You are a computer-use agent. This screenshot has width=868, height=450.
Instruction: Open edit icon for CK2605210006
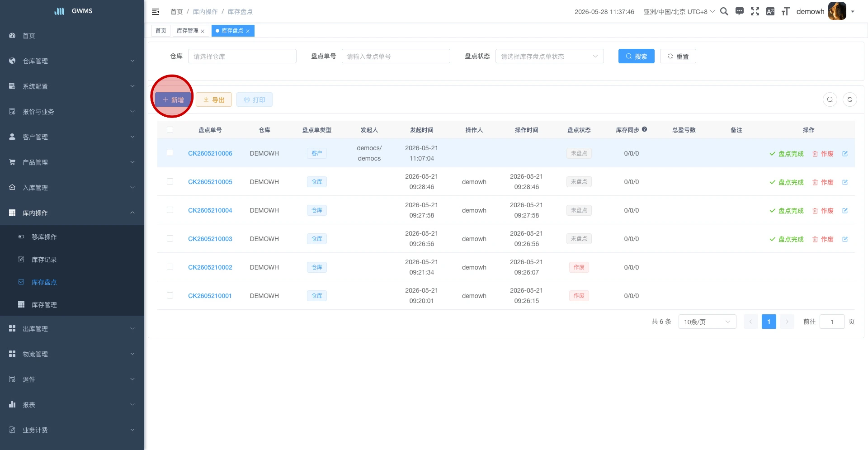click(x=845, y=154)
